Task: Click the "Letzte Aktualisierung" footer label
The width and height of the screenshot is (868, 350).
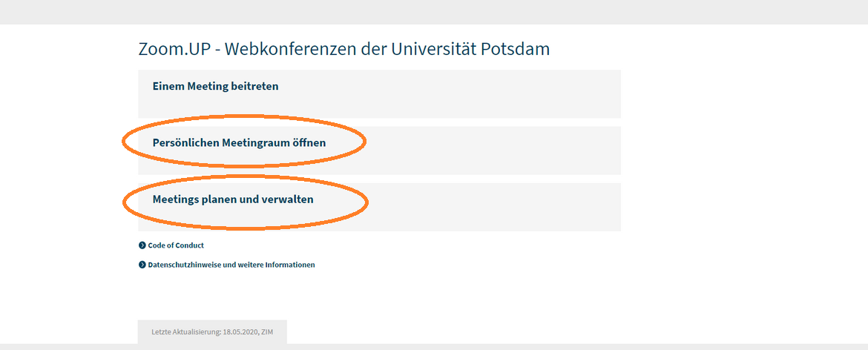Action: click(185, 332)
